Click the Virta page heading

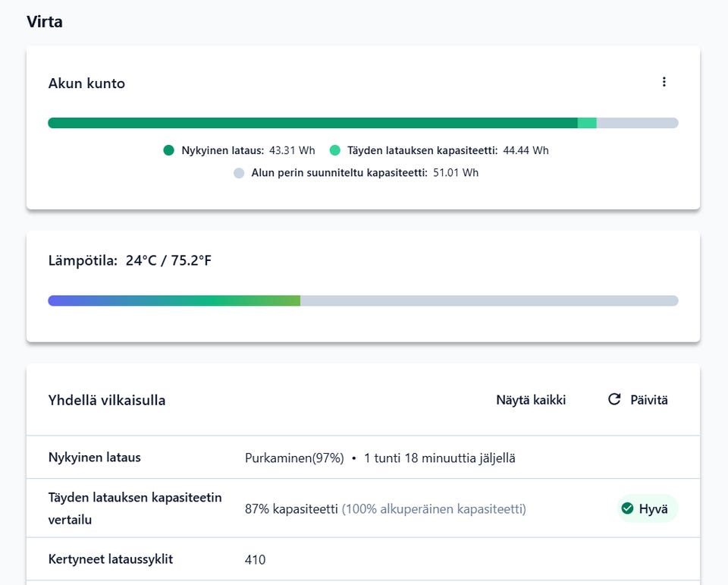45,21
